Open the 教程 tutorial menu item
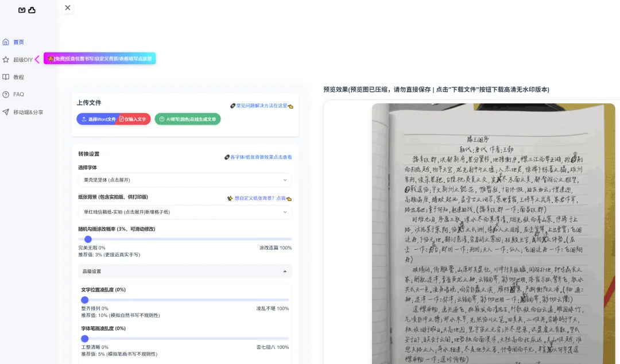Screen dimensions: 620x364 [x=18, y=77]
